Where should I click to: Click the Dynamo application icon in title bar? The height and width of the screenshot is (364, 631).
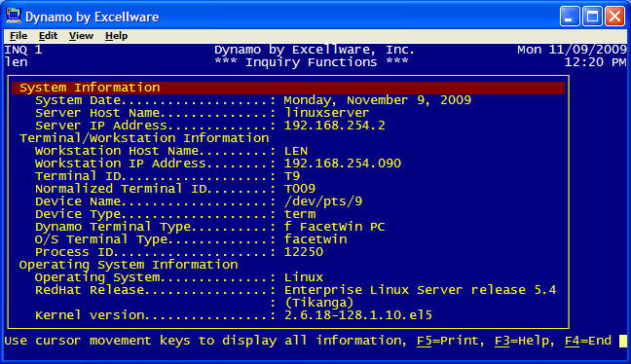(14, 17)
